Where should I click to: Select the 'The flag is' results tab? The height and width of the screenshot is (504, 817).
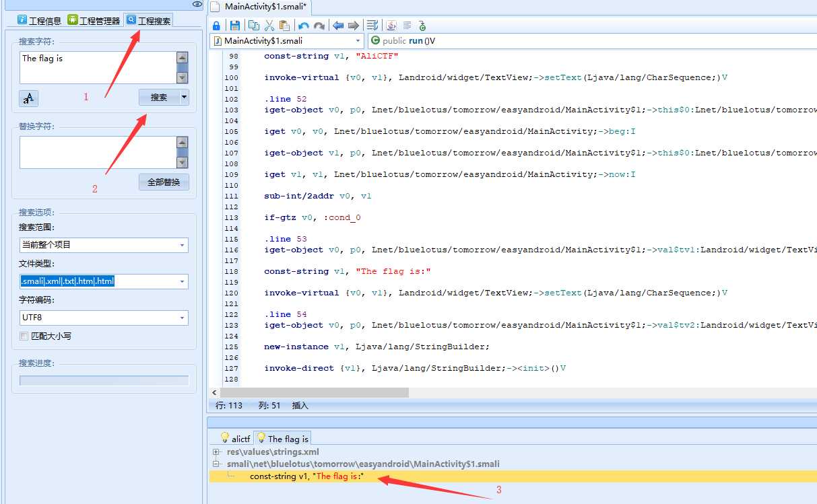(x=282, y=439)
